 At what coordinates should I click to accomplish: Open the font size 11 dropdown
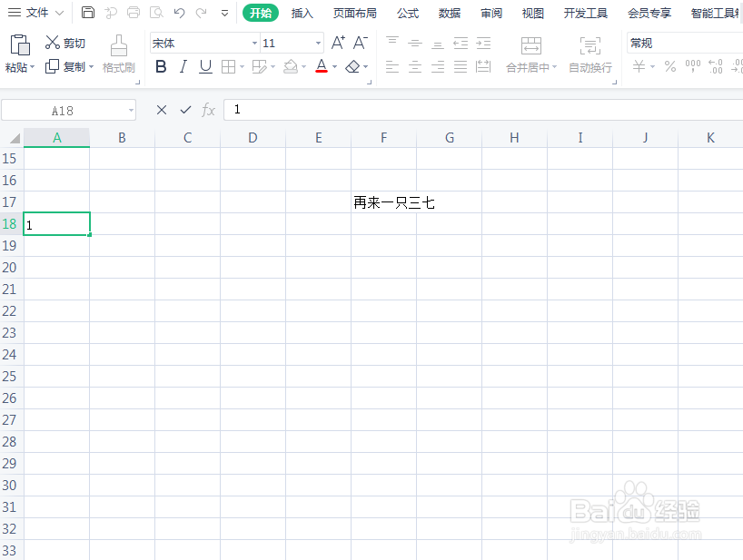[x=319, y=43]
